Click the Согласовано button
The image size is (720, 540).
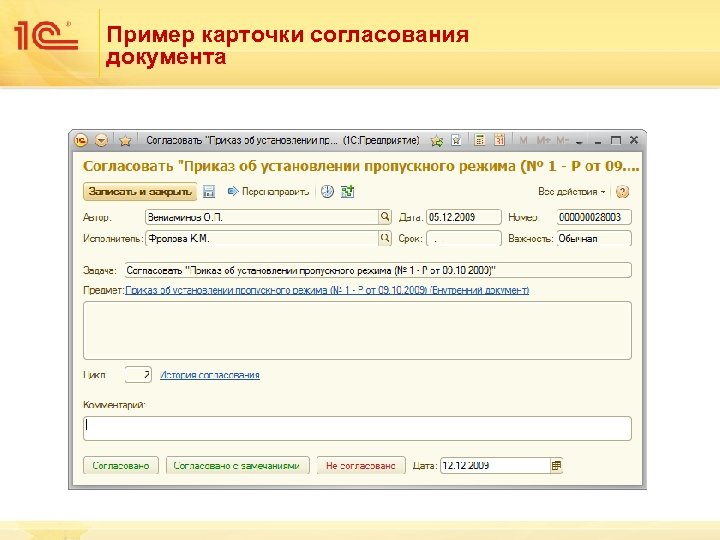(x=121, y=465)
